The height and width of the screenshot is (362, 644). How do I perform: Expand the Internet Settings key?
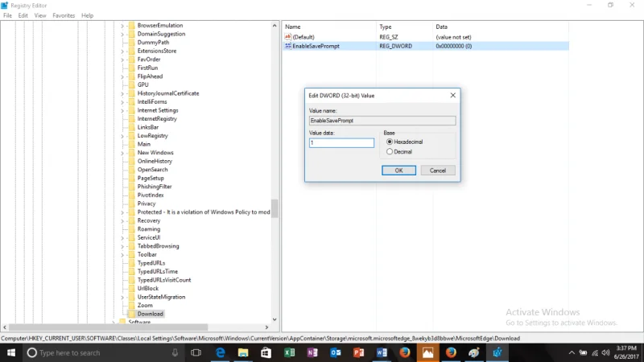[x=122, y=110]
